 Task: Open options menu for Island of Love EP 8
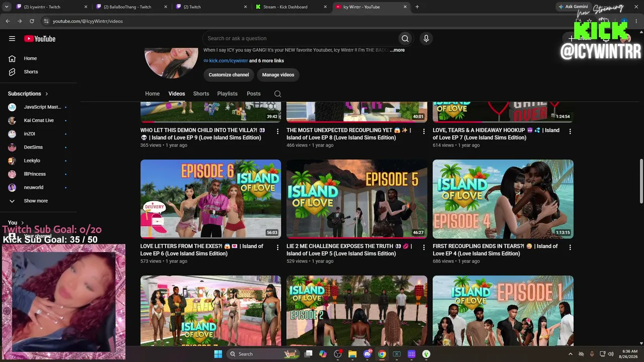point(424,131)
